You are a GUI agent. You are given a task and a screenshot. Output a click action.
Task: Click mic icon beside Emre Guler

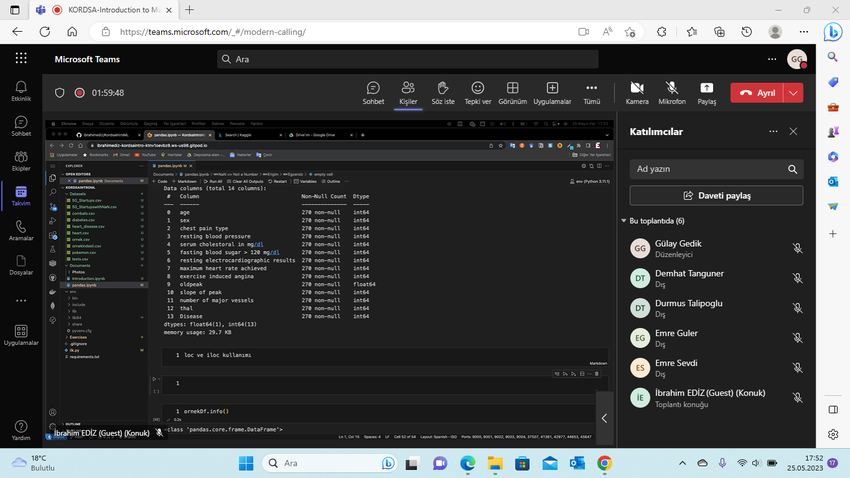[x=797, y=338]
